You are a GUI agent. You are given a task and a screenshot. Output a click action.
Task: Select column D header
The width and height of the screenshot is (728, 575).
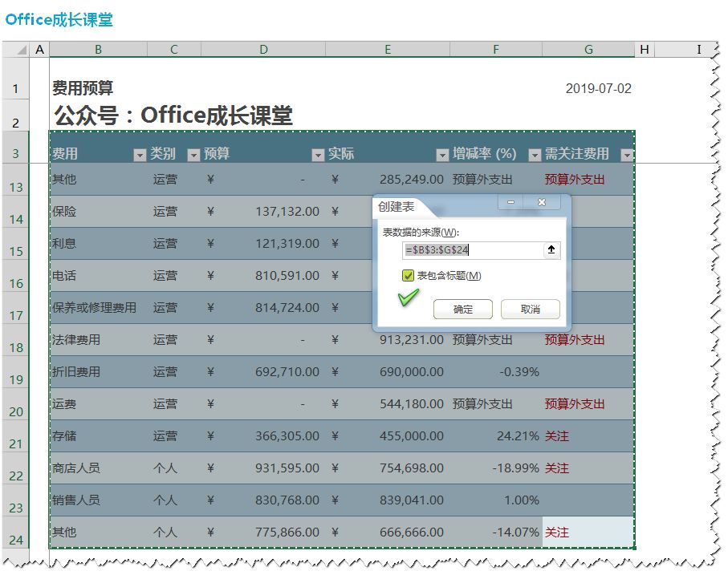click(x=263, y=49)
